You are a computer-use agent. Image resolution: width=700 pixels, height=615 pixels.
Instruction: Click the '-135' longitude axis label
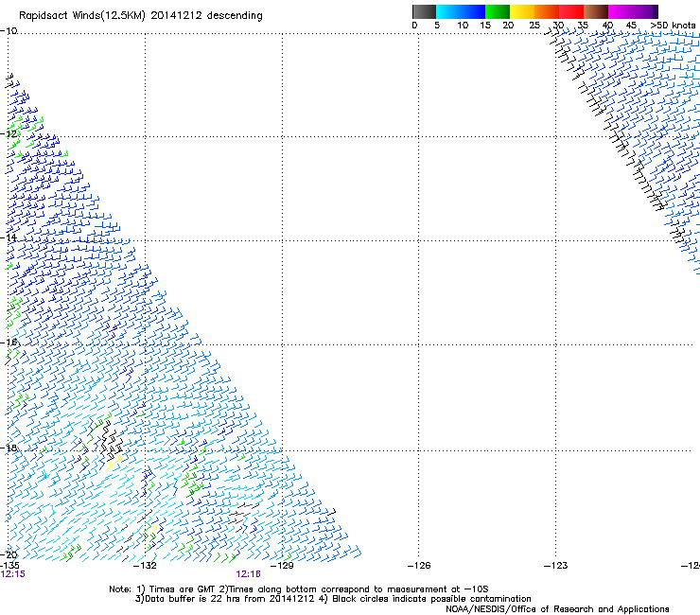point(9,566)
